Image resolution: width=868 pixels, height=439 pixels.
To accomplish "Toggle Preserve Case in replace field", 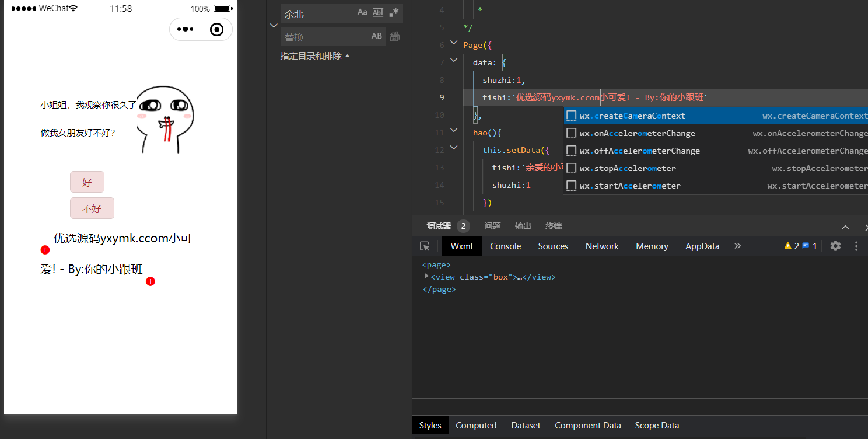I will [377, 36].
